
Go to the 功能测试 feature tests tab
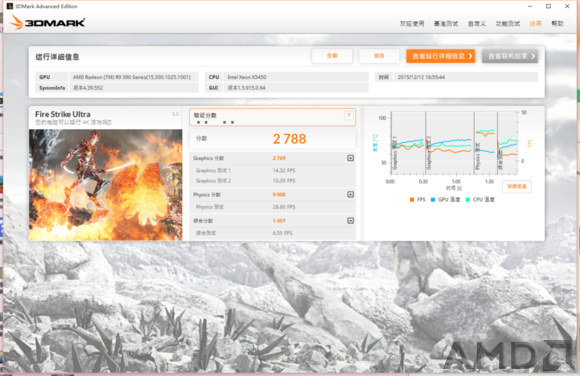tap(508, 23)
